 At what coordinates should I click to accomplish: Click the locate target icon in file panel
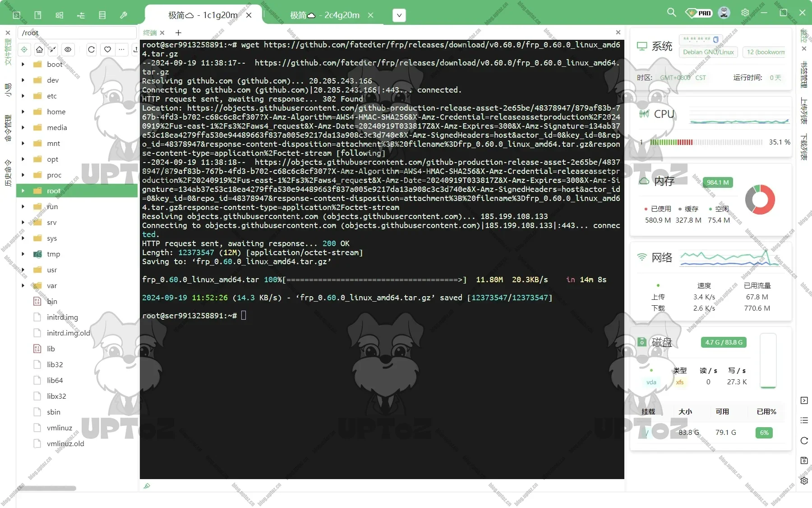click(24, 49)
